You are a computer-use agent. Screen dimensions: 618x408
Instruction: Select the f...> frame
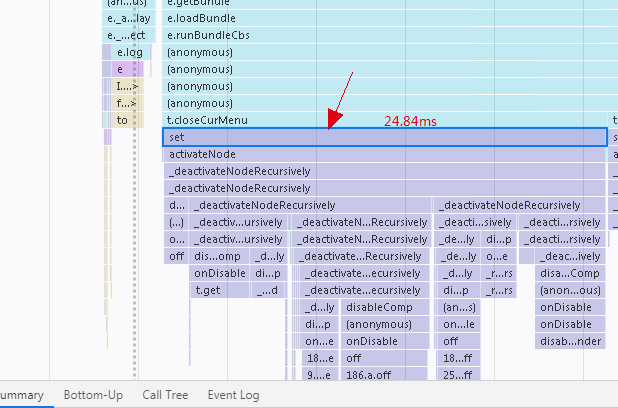pyautogui.click(x=127, y=103)
